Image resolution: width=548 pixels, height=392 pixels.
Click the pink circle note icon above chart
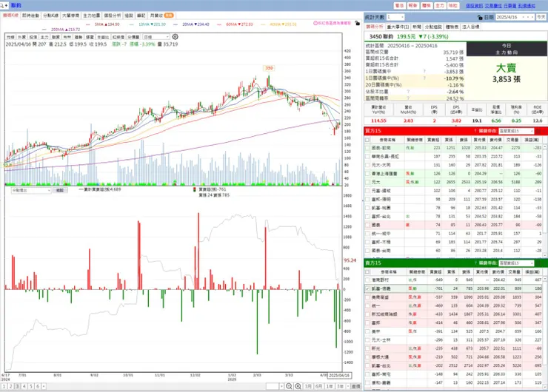pyautogui.click(x=315, y=23)
